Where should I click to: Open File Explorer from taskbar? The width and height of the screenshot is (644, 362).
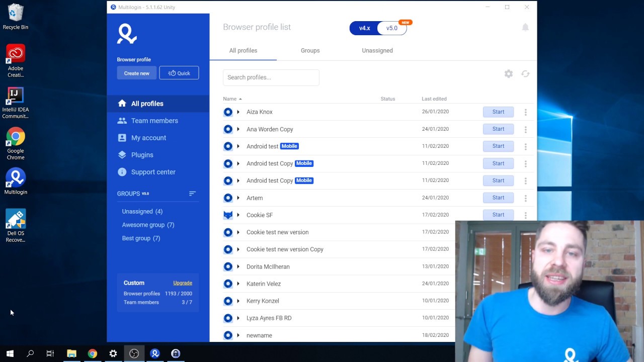[71, 353]
